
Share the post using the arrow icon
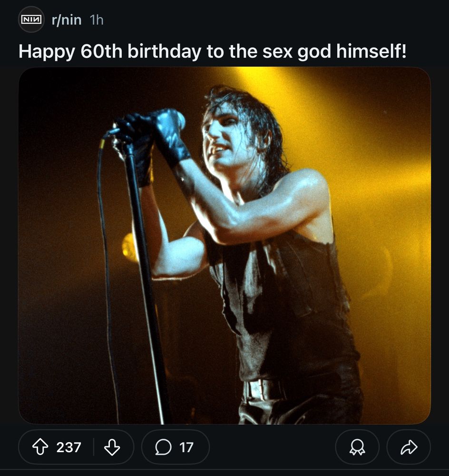point(409,447)
